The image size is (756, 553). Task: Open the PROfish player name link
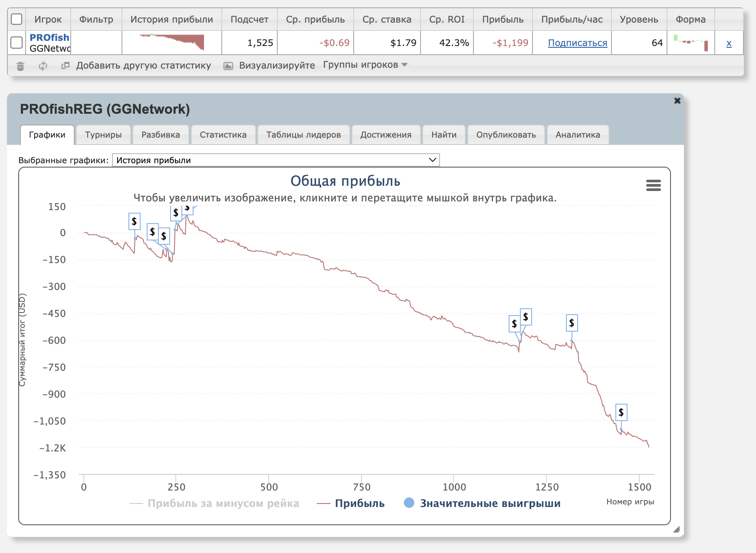point(49,37)
